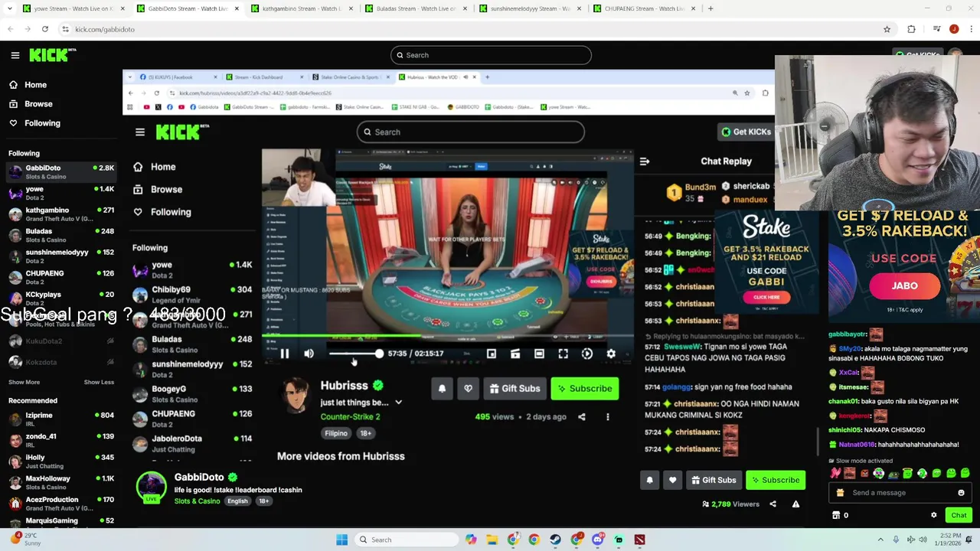Open Dota 2 icon on taskbar
Image resolution: width=980 pixels, height=551 pixels.
(639, 540)
